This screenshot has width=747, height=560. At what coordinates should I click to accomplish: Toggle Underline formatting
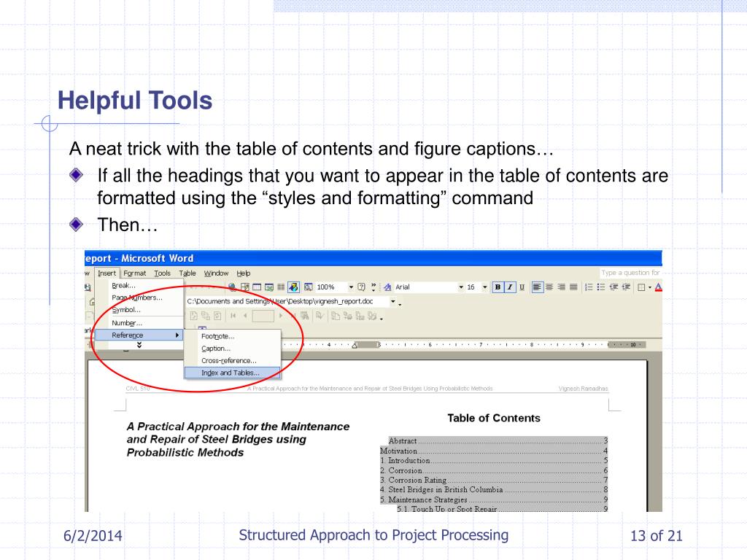coord(522,287)
